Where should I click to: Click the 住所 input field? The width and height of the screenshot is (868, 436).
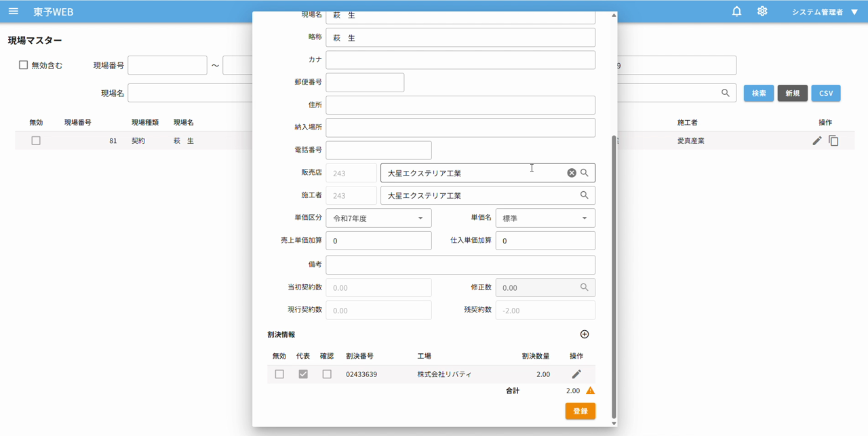click(x=460, y=105)
